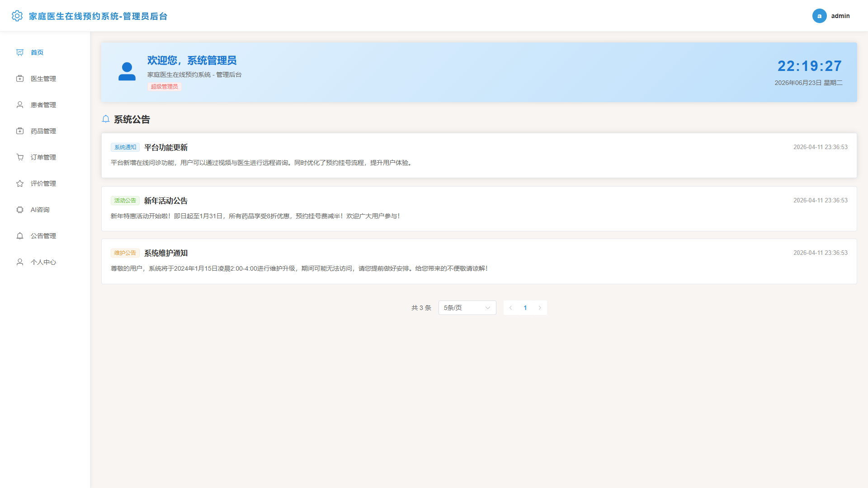
Task: Click the 公告管理 bell icon
Action: (x=20, y=236)
